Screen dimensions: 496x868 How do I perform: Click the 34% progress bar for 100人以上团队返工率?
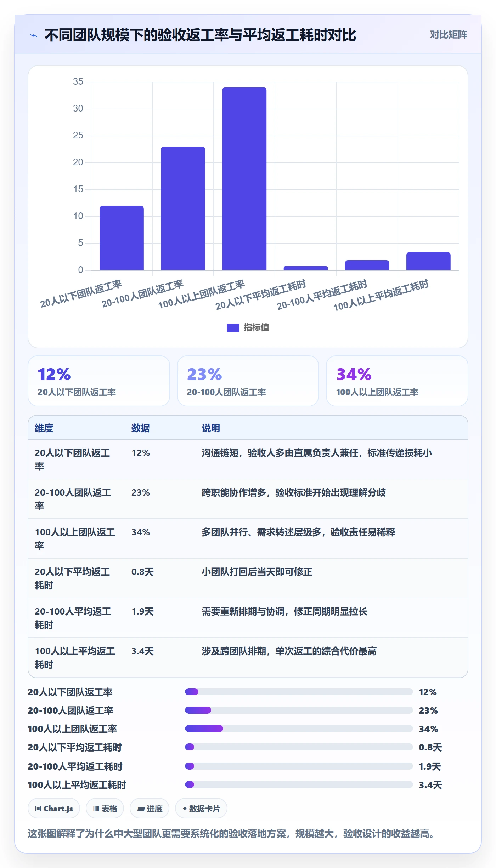[x=299, y=729]
